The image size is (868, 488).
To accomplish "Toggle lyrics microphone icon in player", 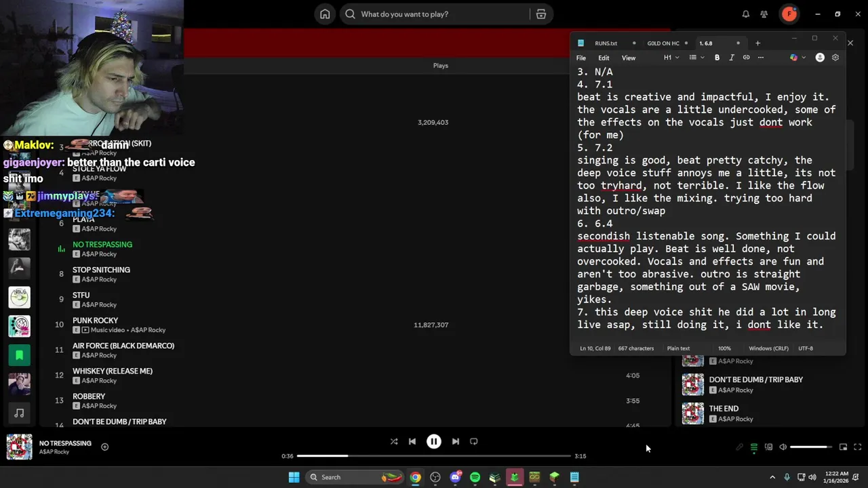I will tap(739, 447).
